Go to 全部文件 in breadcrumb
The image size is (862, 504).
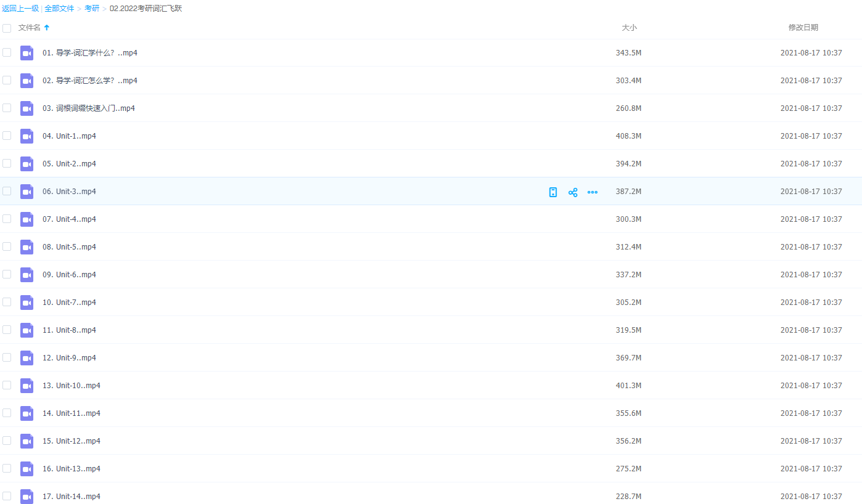click(59, 9)
